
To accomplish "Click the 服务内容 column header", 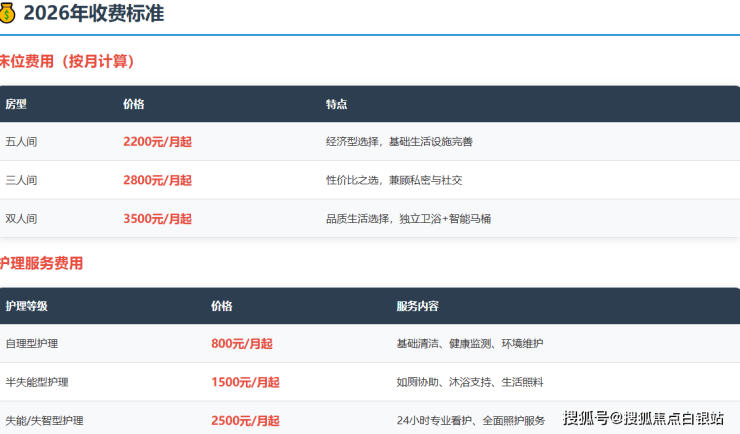I will [x=417, y=306].
